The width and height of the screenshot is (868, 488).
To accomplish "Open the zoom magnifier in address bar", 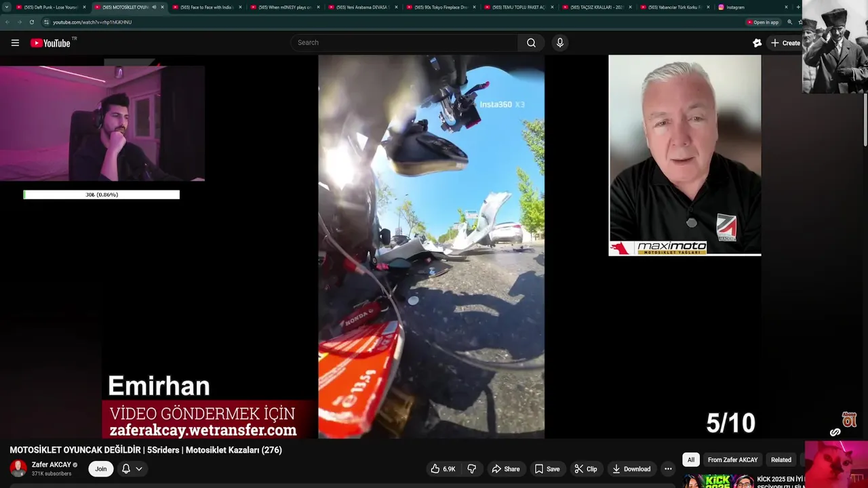I will coord(789,22).
